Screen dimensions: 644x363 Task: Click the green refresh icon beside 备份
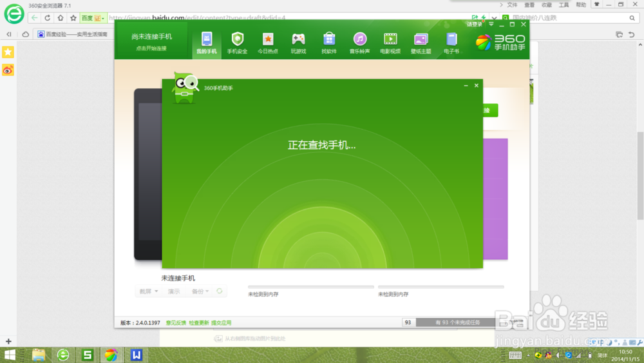click(220, 291)
